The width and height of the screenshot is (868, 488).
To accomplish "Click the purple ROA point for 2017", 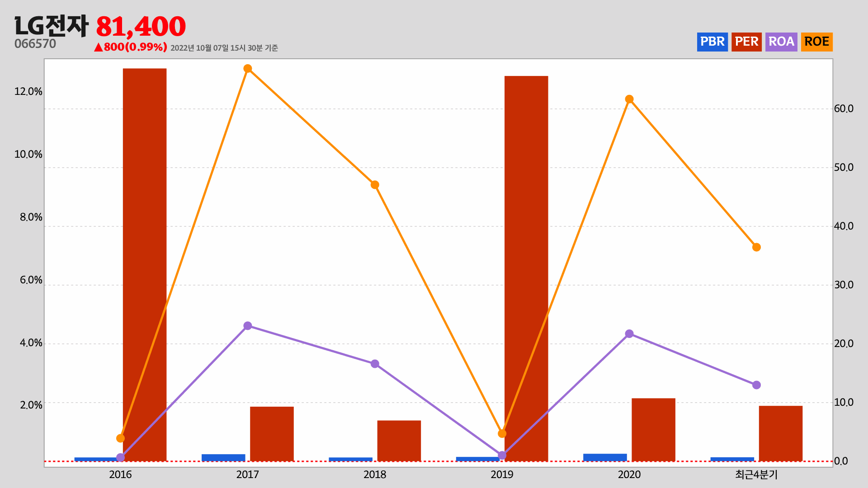I will coord(248,326).
